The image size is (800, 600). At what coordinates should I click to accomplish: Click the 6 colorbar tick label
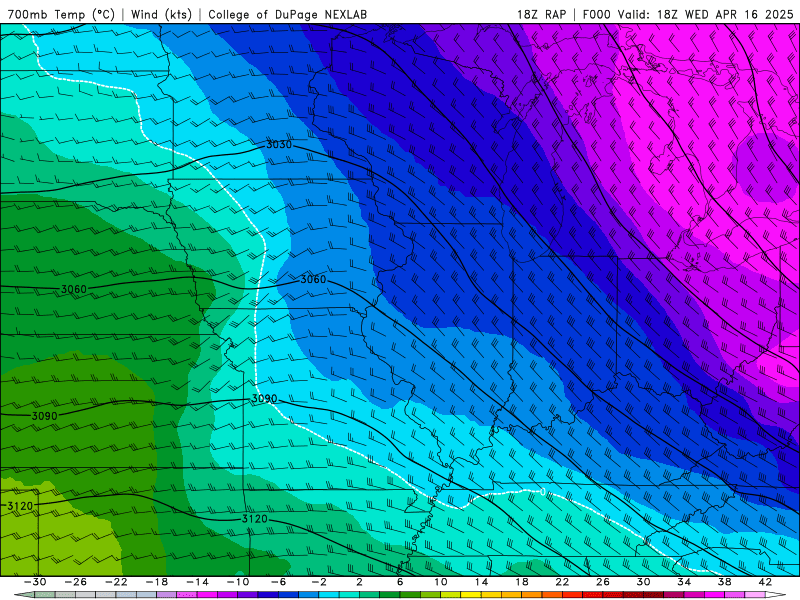point(400,582)
